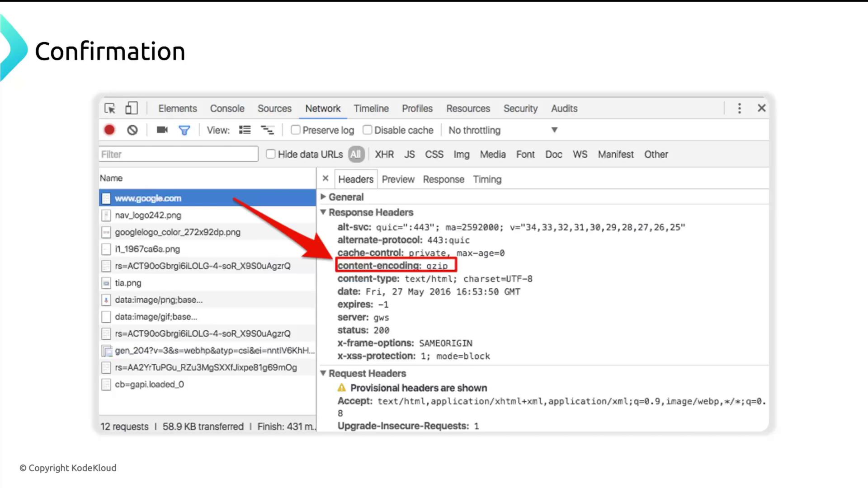
Task: Close the request details pane
Action: click(325, 178)
